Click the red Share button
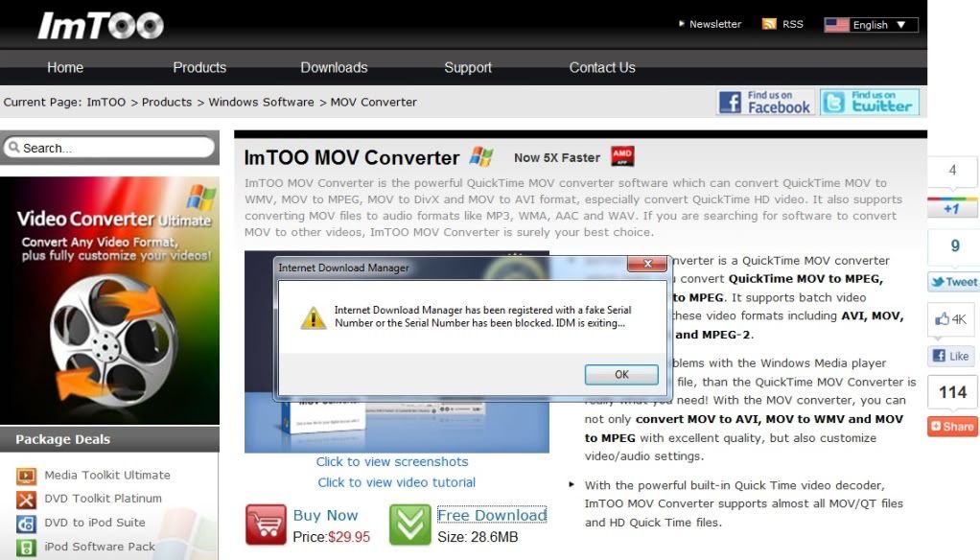This screenshot has height=560, width=980. click(x=951, y=427)
